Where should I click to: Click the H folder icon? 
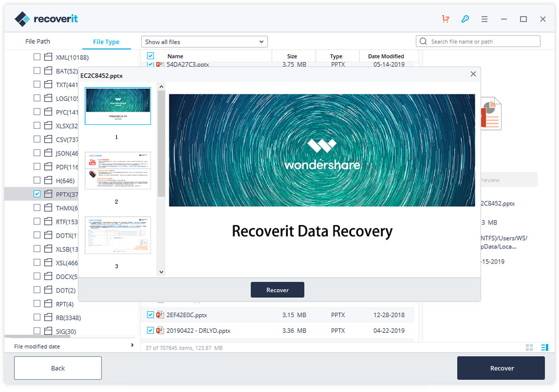click(x=48, y=180)
